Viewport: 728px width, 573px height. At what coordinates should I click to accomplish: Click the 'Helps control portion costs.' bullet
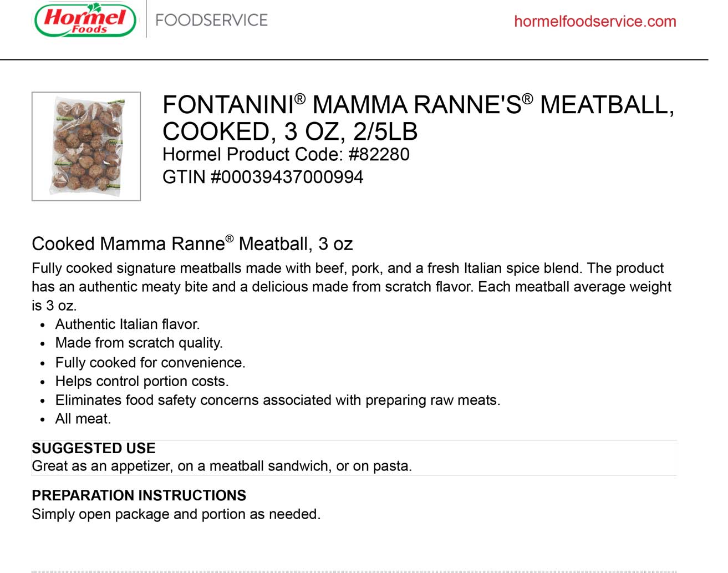coord(141,382)
